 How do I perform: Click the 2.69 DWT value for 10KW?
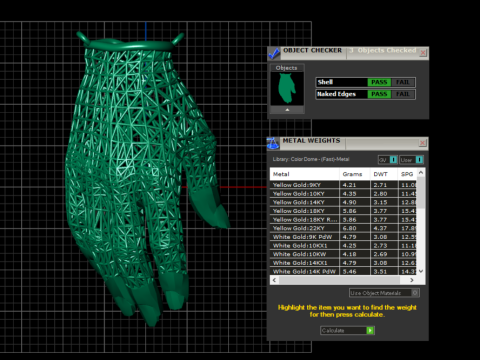[x=380, y=254]
